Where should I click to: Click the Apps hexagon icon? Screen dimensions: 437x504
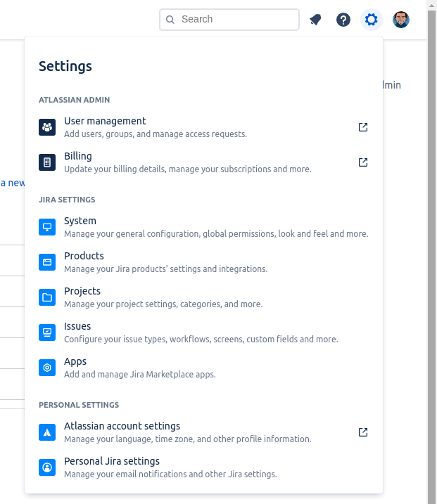pyautogui.click(x=47, y=368)
